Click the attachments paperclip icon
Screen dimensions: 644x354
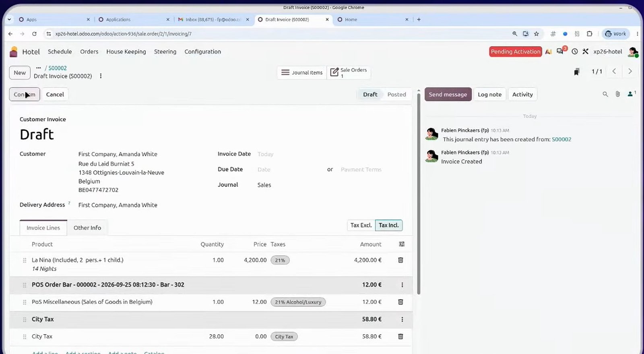(617, 94)
